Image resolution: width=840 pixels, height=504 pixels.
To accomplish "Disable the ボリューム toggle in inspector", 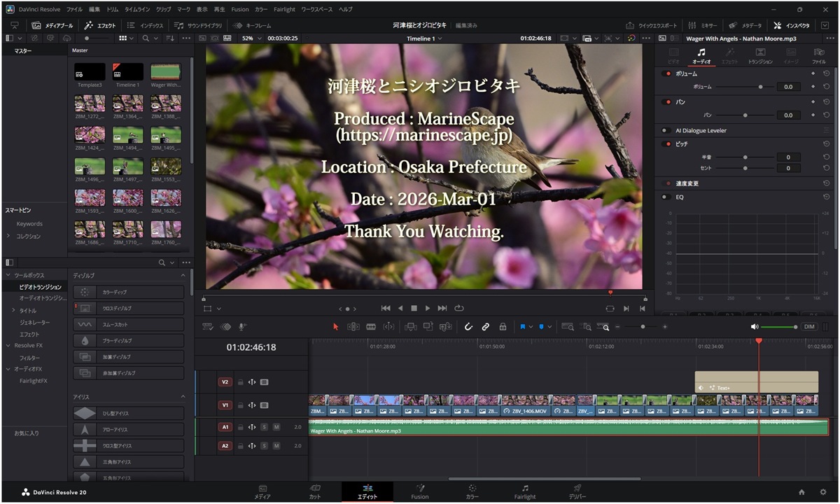I will [x=668, y=73].
